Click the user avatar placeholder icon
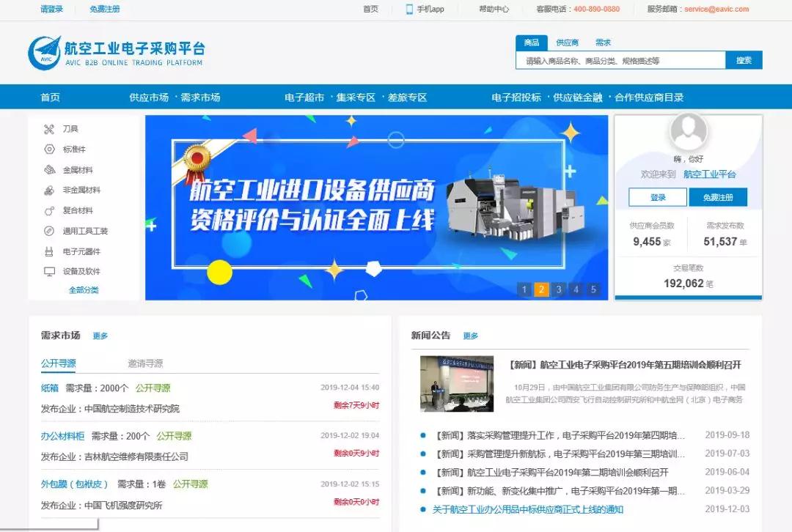Image resolution: width=792 pixels, height=532 pixels. tap(688, 130)
